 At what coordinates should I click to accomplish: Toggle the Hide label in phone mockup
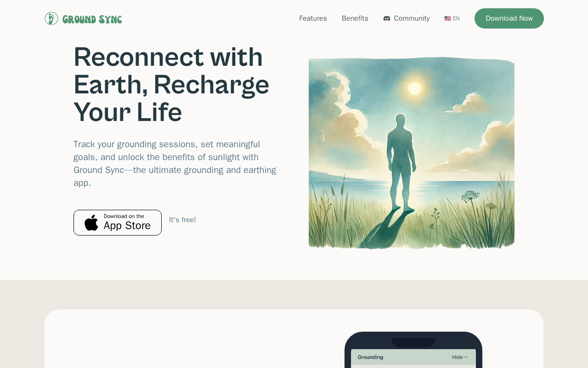457,357
